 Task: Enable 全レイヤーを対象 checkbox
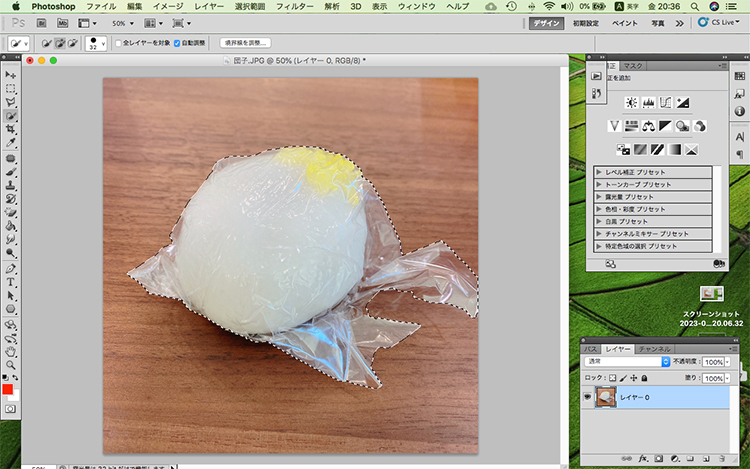pyautogui.click(x=118, y=43)
